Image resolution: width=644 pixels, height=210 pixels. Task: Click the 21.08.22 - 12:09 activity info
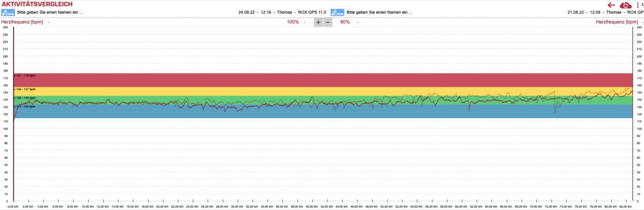click(x=604, y=12)
